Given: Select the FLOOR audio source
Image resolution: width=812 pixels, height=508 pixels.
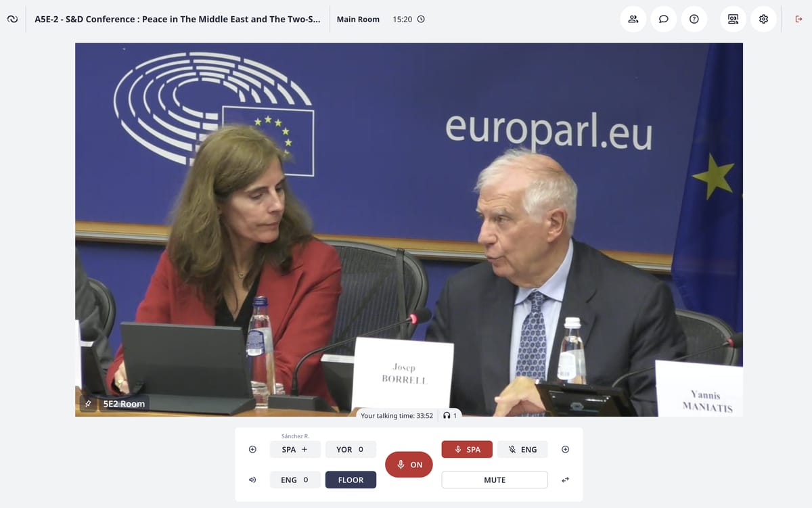Looking at the screenshot, I should (351, 480).
